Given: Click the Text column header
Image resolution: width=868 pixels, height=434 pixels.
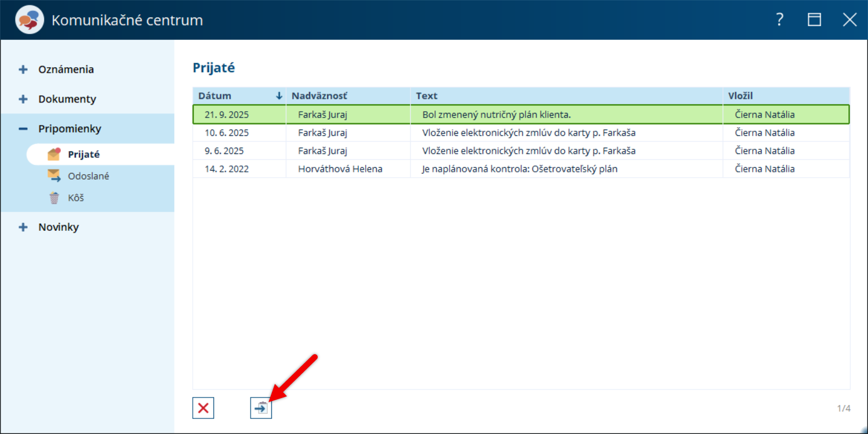Looking at the screenshot, I should pyautogui.click(x=567, y=96).
